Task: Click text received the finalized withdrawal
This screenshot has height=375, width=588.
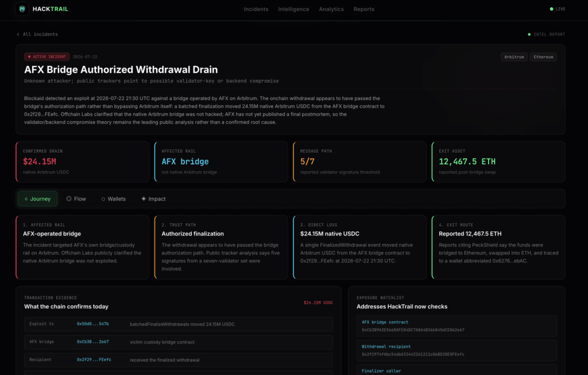Action: pos(164,360)
